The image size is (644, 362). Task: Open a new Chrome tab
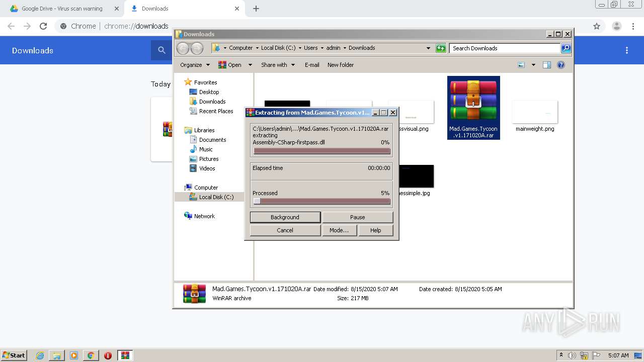coord(256,9)
